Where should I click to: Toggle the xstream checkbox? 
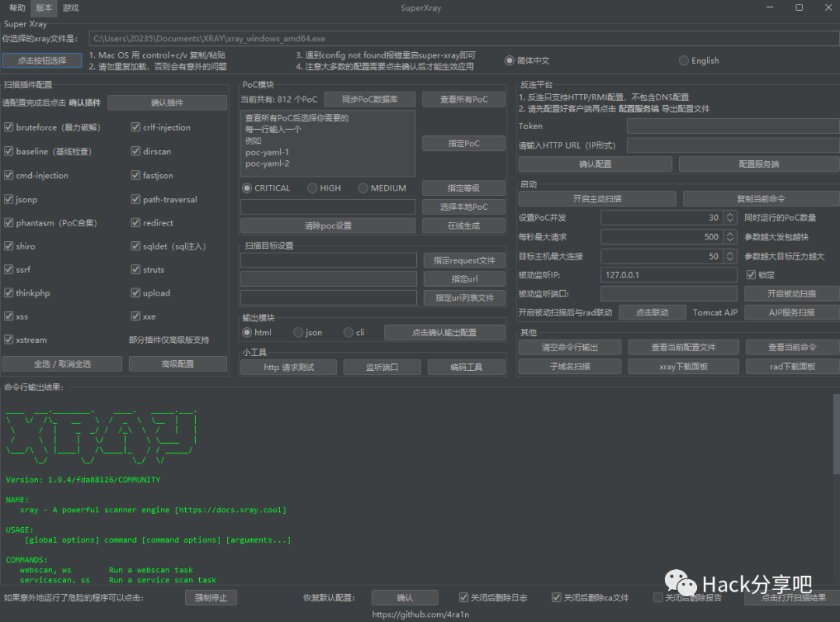pos(9,340)
